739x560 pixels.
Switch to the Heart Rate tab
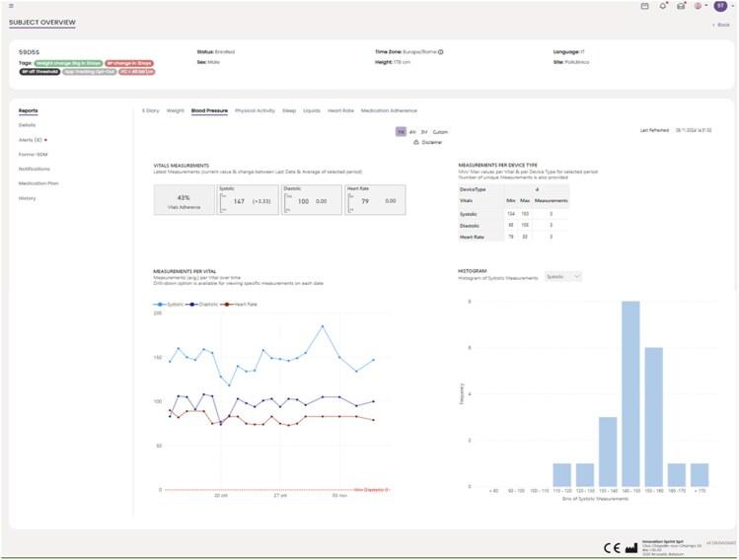pyautogui.click(x=340, y=110)
